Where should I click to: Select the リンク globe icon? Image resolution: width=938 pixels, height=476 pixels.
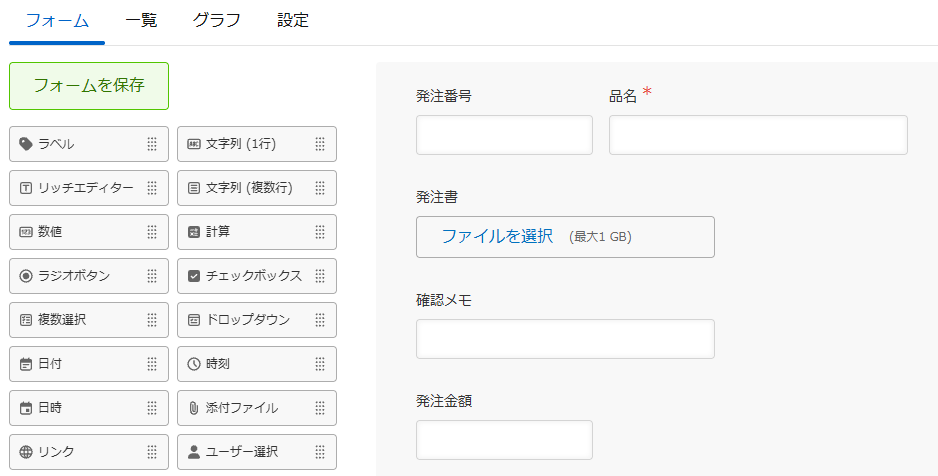point(26,451)
